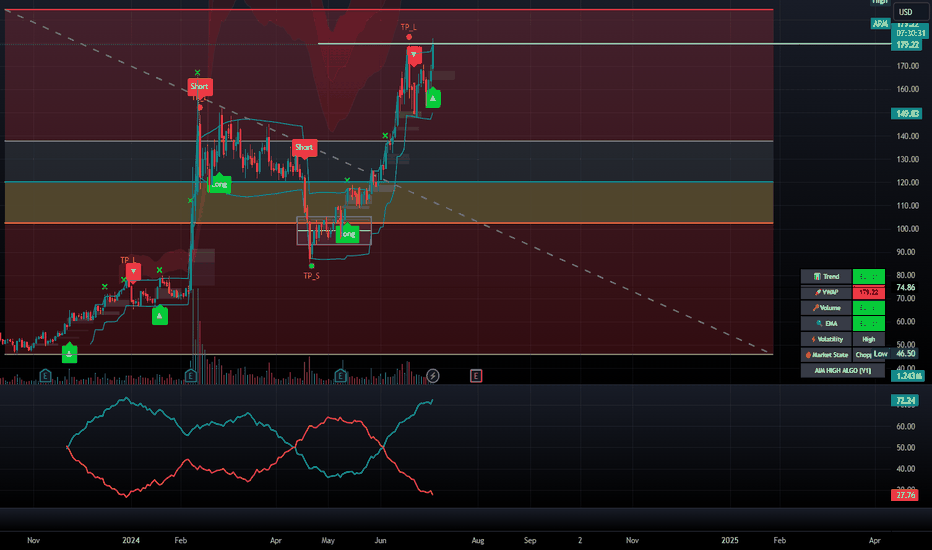Click the 1.243M volume label
Image resolution: width=932 pixels, height=550 pixels.
pos(908,376)
